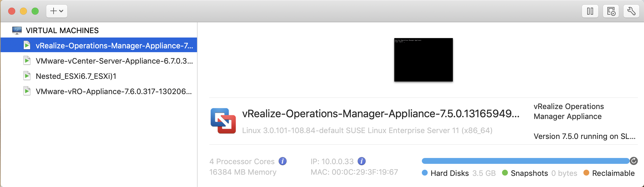Select VMware-vCenter-Server-Appliance-6.7.0.3 entry

tap(99, 61)
